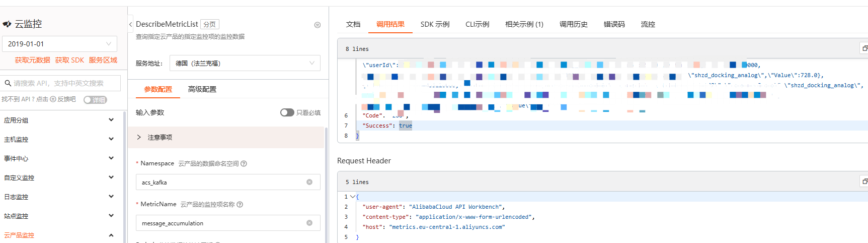Open the MetricName help tooltip icon
868x243 pixels.
(240, 204)
